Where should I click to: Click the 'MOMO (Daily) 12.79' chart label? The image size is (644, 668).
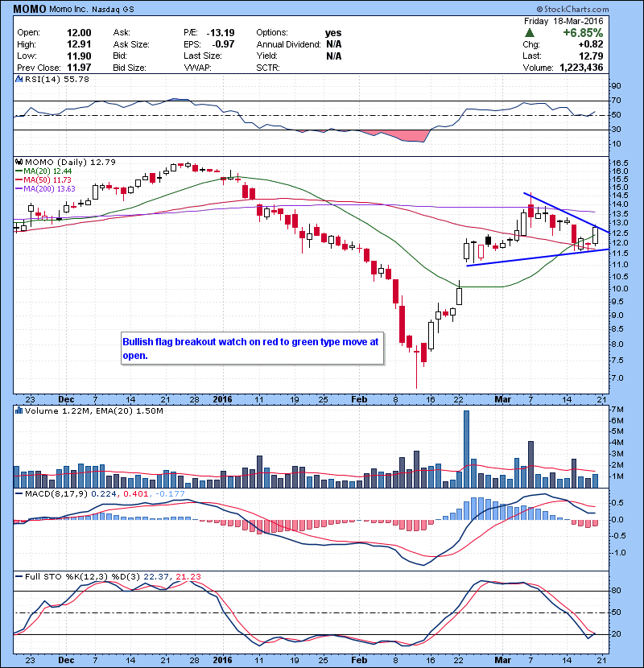coord(70,162)
